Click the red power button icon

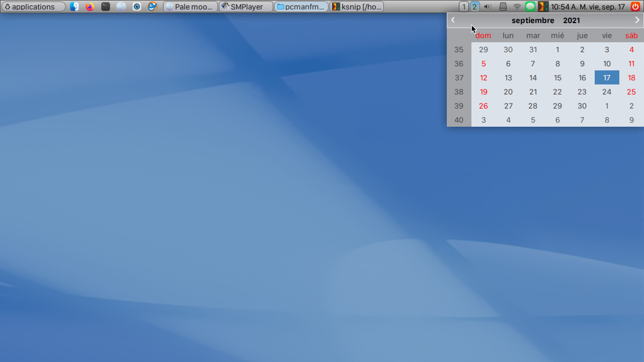(635, 7)
